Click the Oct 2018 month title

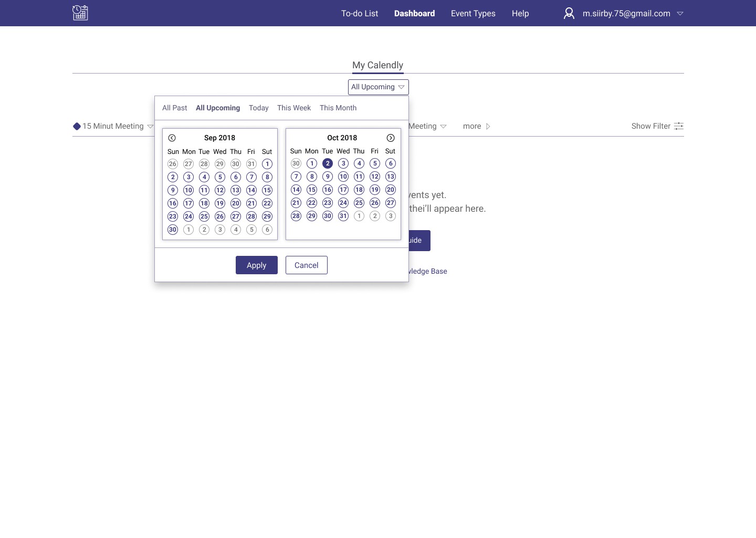342,138
